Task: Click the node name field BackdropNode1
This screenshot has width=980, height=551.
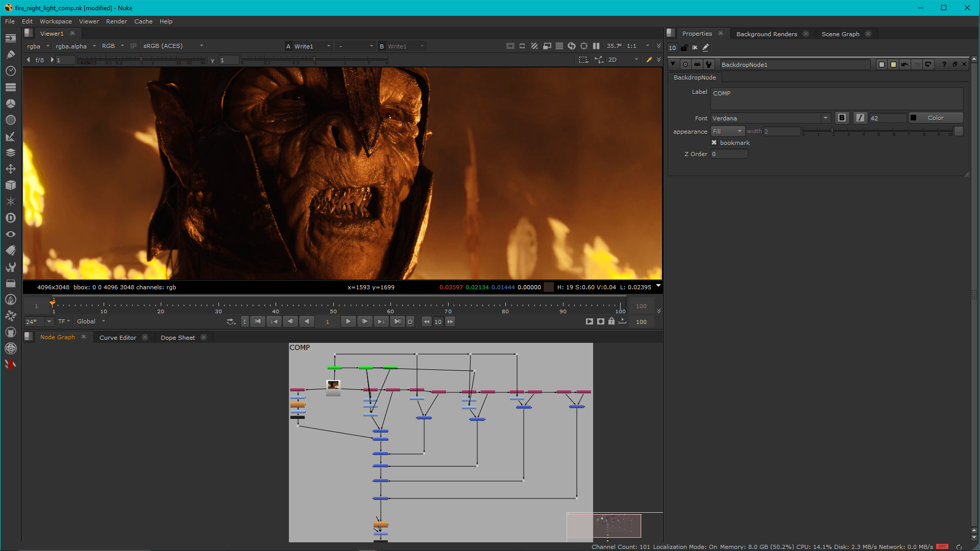Action: 795,64
